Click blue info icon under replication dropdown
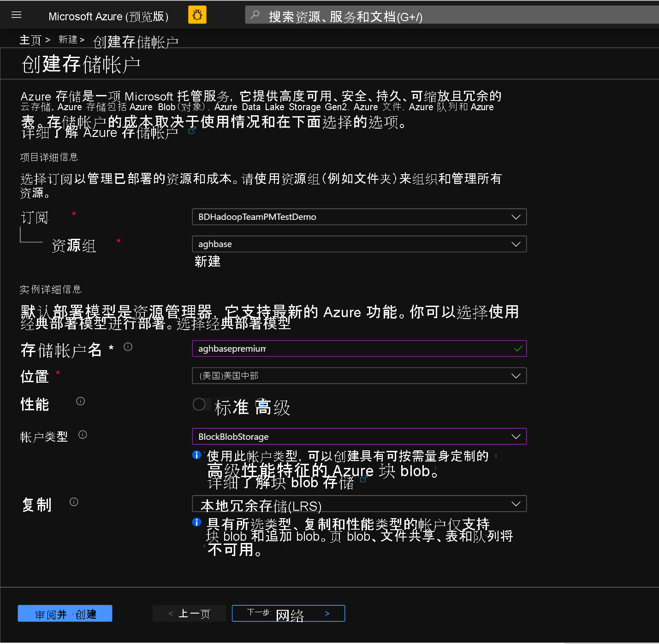The height and width of the screenshot is (644, 659). click(x=196, y=522)
